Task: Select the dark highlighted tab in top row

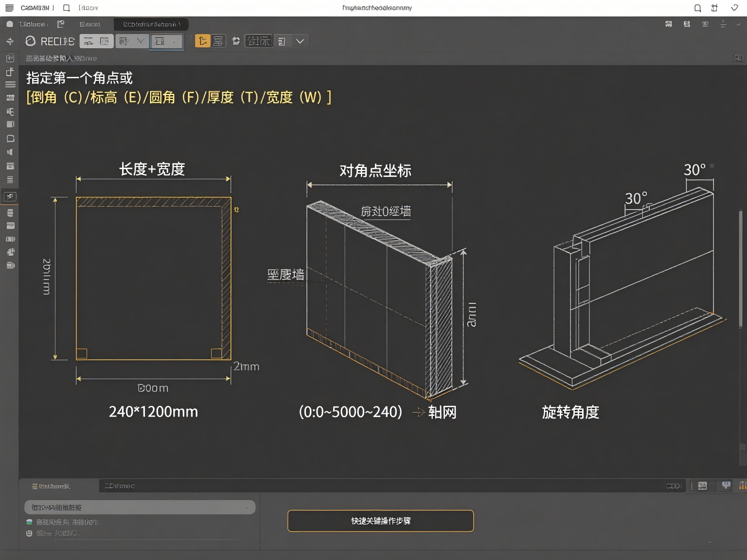Action: (151, 24)
